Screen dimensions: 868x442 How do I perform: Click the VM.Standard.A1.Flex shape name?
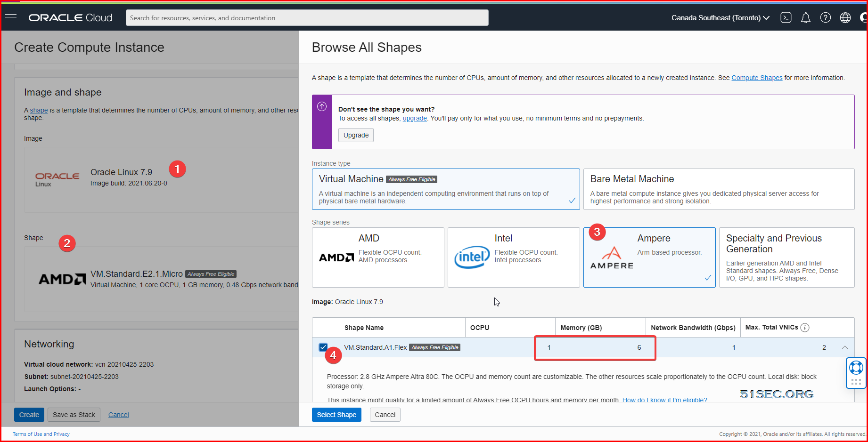pyautogui.click(x=376, y=347)
